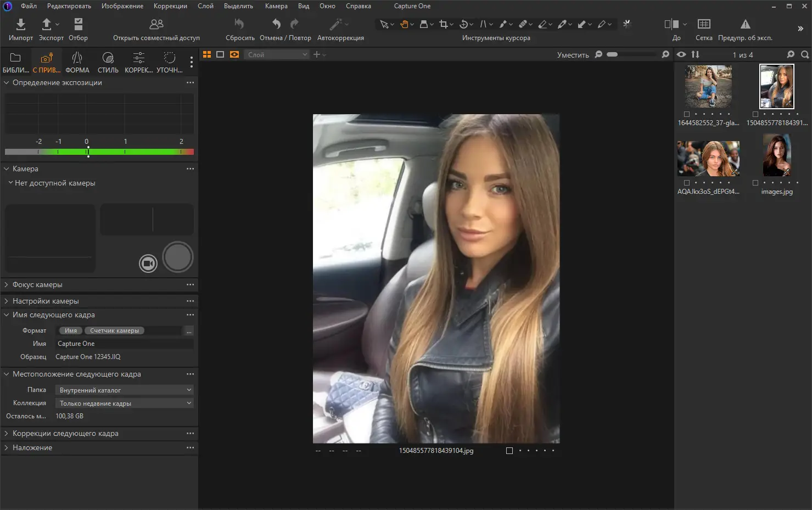812x510 pixels.
Task: Toggle checkbox under images.jpg thumbnail
Action: [x=755, y=183]
